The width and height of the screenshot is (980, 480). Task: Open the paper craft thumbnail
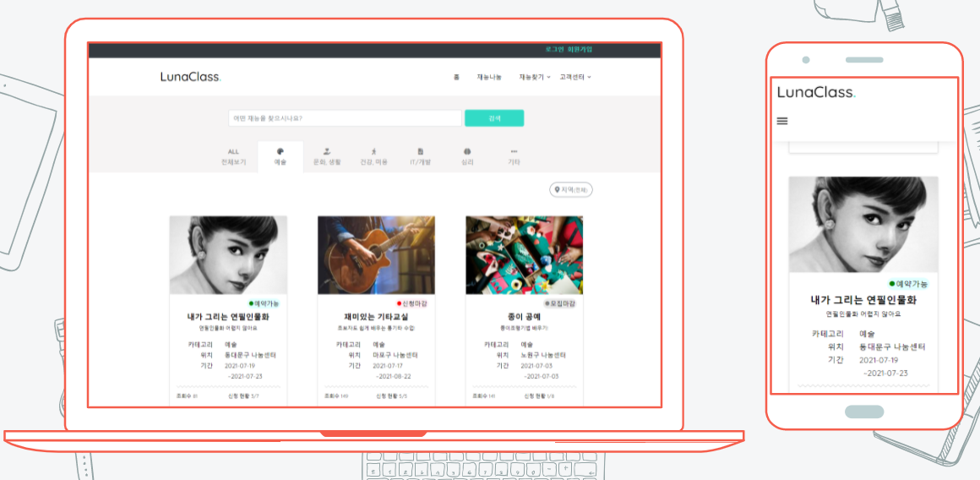tap(525, 255)
